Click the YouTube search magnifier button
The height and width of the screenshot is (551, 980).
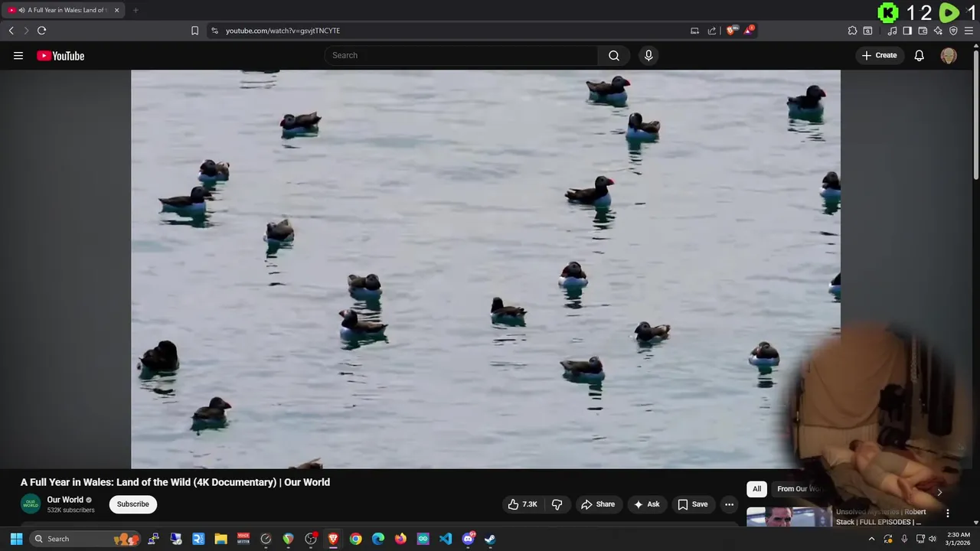point(614,55)
